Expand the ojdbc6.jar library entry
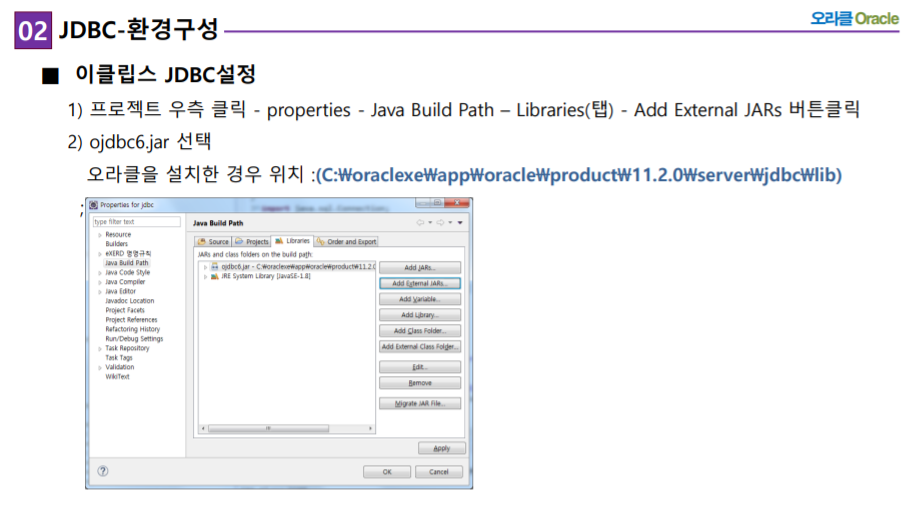This screenshot has width=918, height=512. pyautogui.click(x=205, y=267)
